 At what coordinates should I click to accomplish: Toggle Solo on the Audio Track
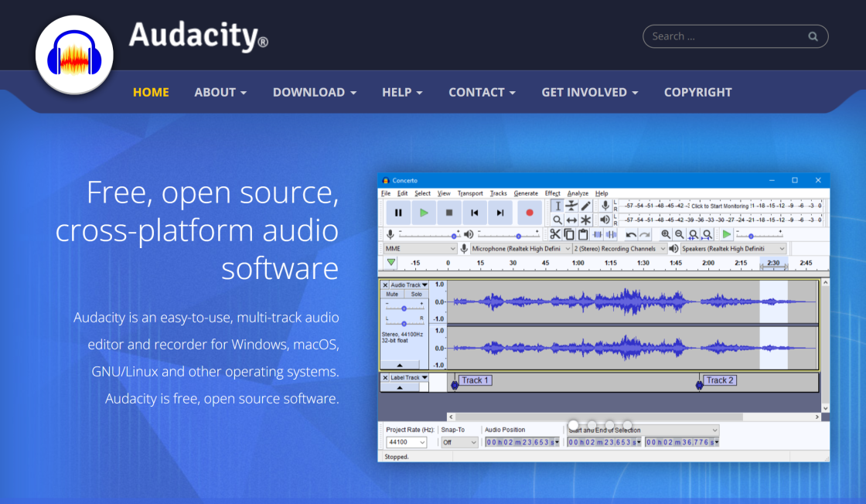coord(417,295)
